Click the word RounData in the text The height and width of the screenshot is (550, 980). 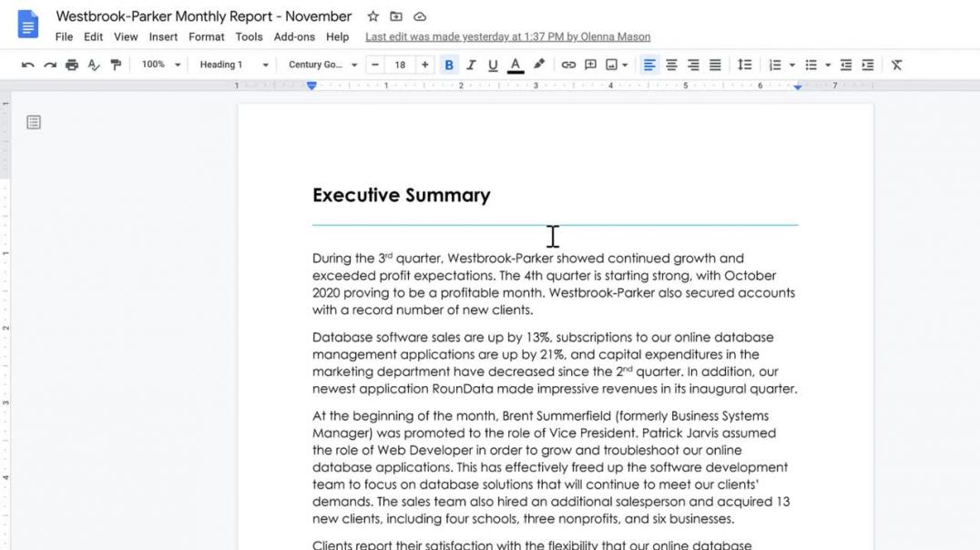click(x=463, y=389)
